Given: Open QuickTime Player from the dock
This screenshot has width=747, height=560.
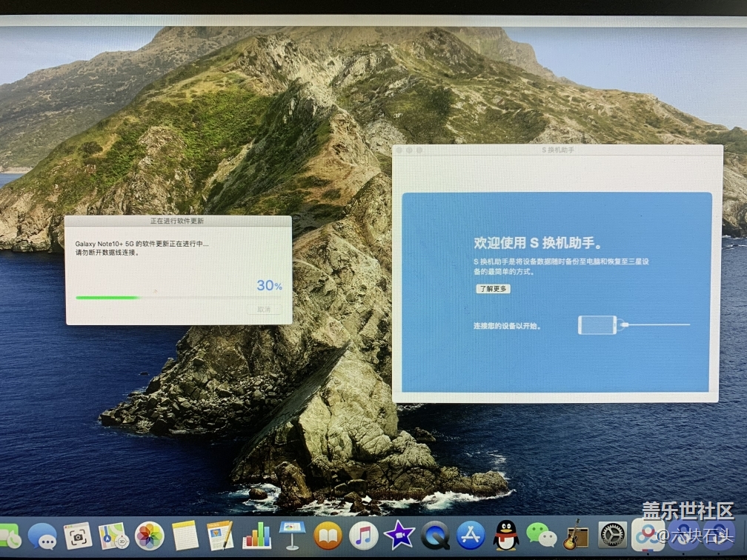Looking at the screenshot, I should [435, 536].
